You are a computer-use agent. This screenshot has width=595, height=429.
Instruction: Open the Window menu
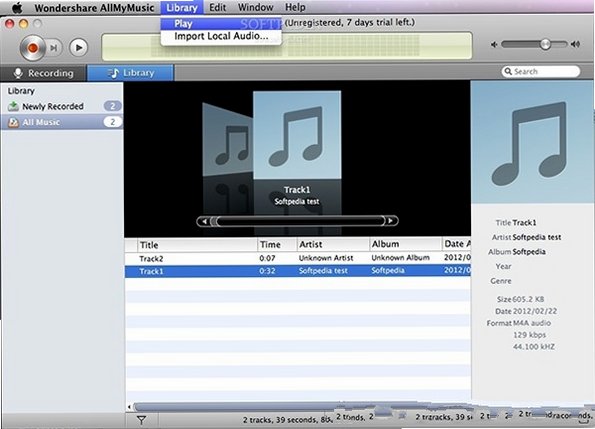[255, 7]
